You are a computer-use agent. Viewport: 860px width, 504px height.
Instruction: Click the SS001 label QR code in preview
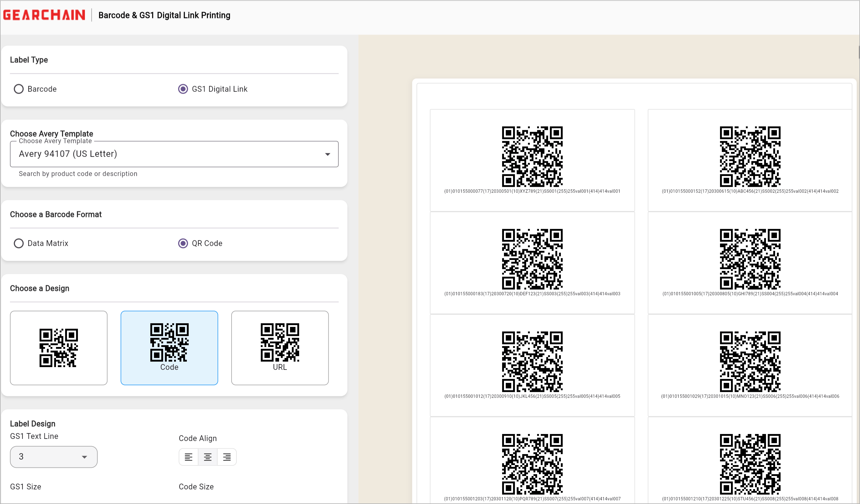point(532,156)
